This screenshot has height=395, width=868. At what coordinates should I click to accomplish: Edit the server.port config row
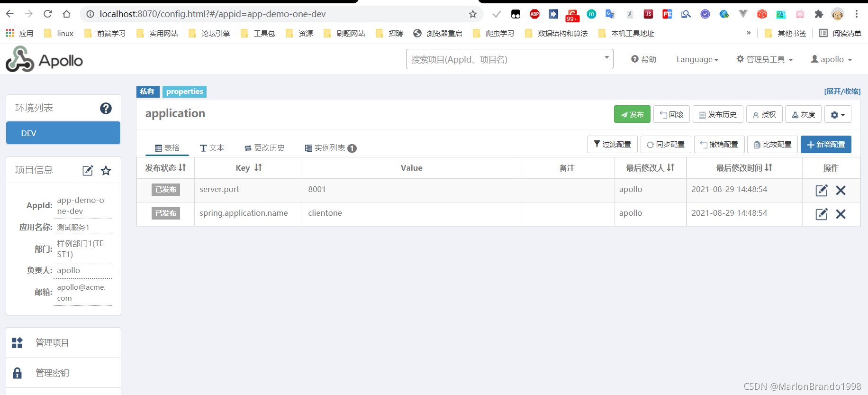coord(822,190)
